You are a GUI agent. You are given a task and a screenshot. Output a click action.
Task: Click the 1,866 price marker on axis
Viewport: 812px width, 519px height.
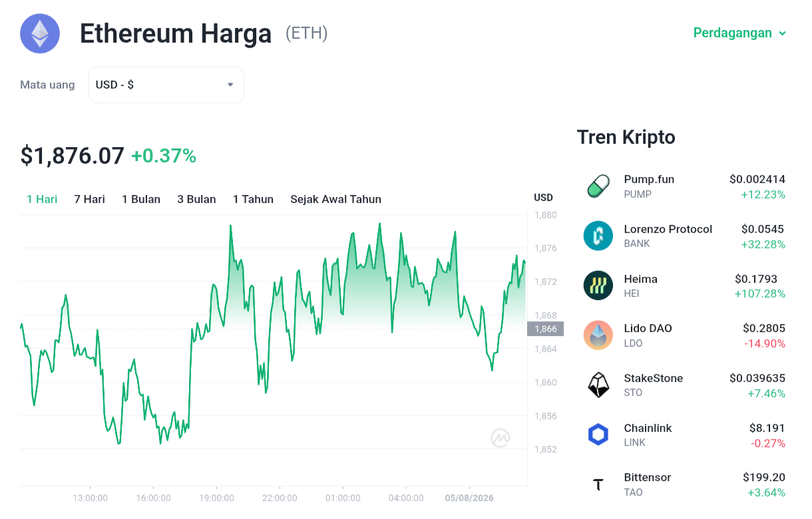tap(545, 329)
